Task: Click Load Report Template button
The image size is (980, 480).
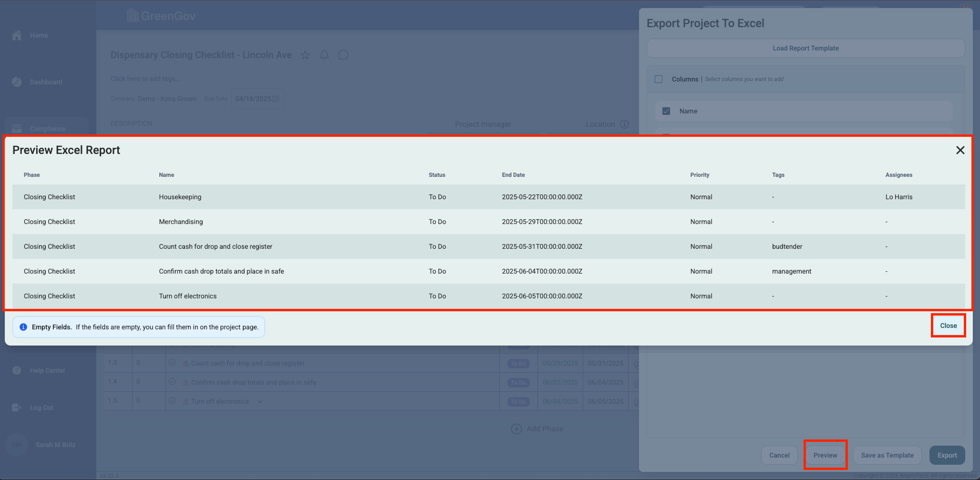Action: pos(806,48)
